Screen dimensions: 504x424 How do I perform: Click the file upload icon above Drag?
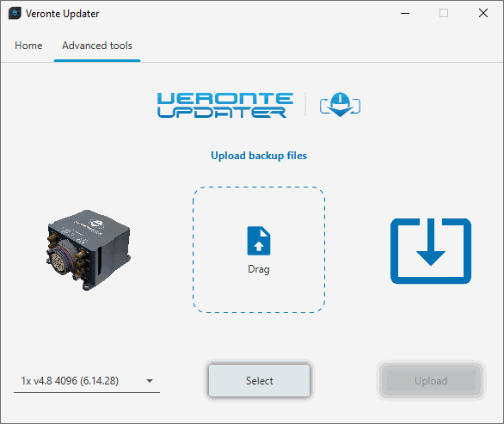click(259, 241)
